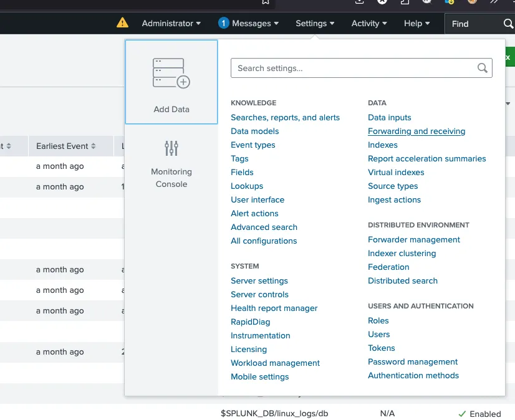Expand the Help dropdown menu
Viewport: 515px width, 420px height.
(416, 24)
